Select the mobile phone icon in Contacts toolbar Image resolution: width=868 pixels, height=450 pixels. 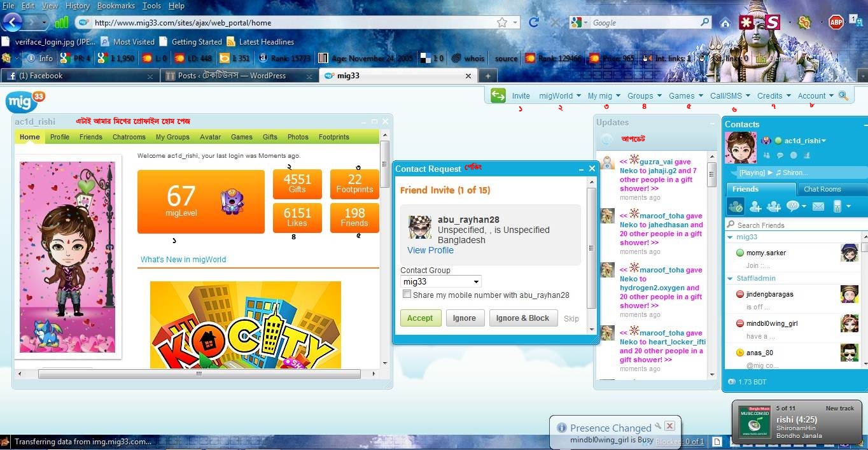click(837, 206)
